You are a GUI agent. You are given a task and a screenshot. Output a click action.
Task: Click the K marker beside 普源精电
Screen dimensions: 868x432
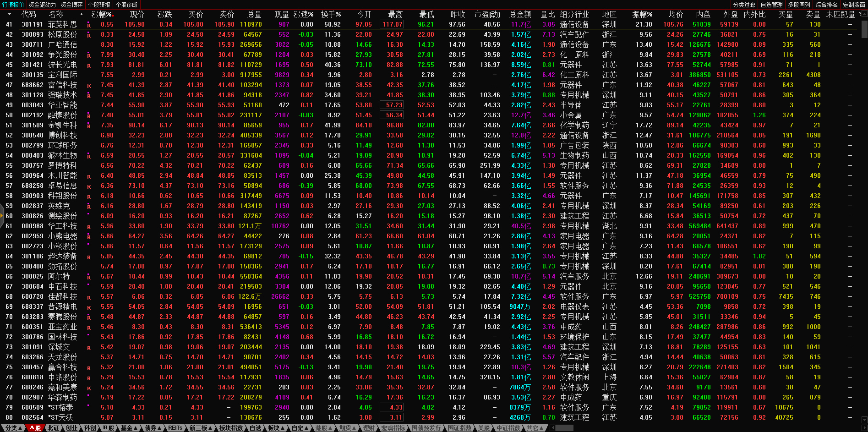[89, 307]
